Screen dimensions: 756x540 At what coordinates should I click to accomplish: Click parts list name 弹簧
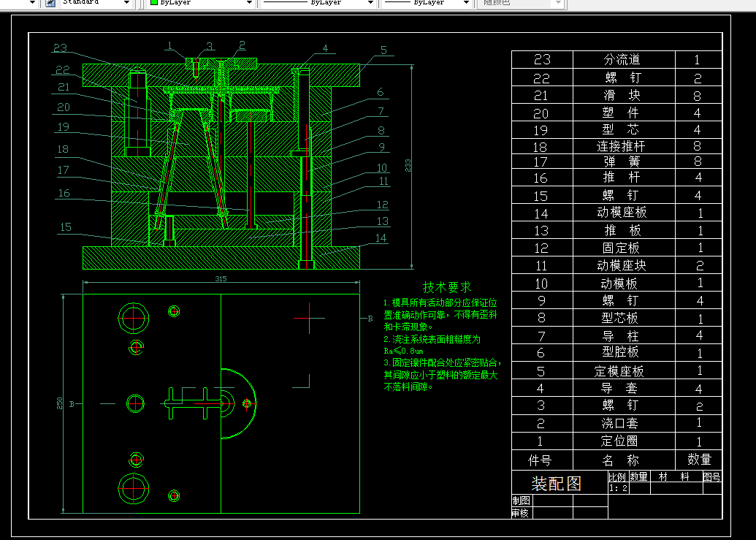622,161
